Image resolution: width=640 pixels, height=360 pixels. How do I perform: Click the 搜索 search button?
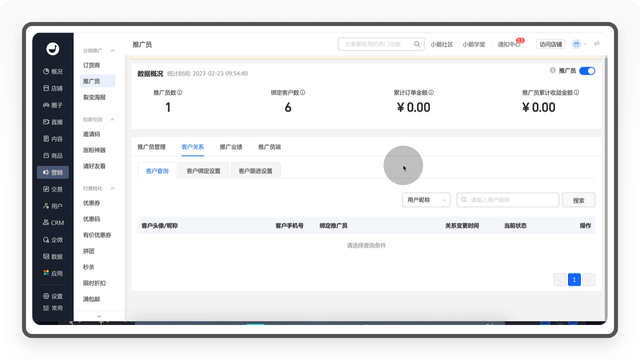(x=578, y=200)
